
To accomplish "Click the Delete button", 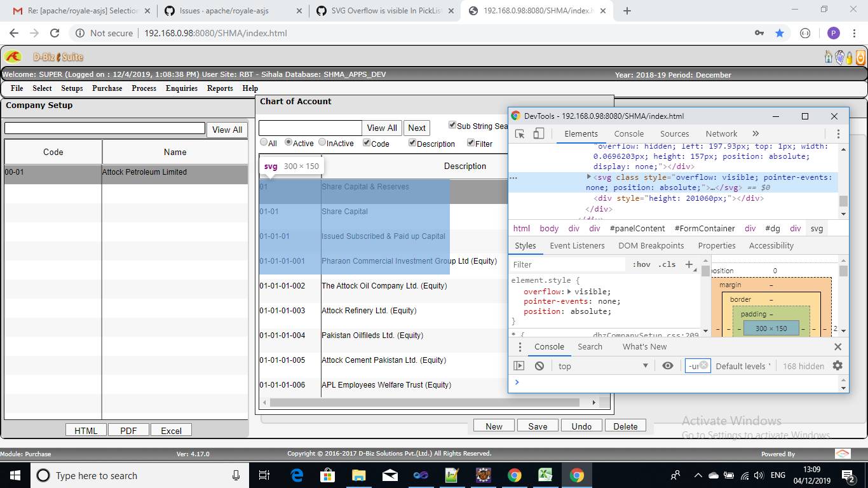I will [625, 426].
